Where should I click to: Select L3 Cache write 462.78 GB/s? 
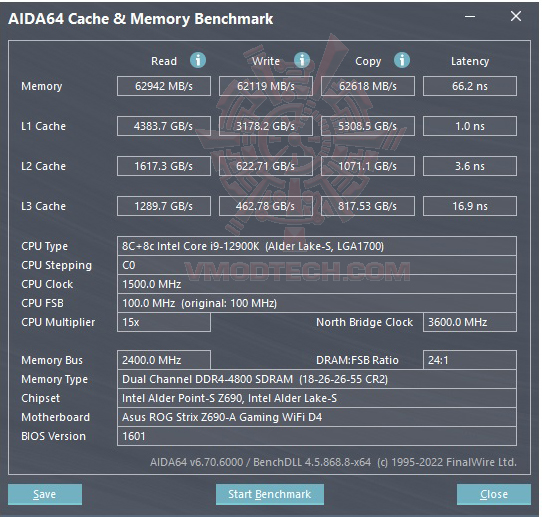[x=266, y=206]
